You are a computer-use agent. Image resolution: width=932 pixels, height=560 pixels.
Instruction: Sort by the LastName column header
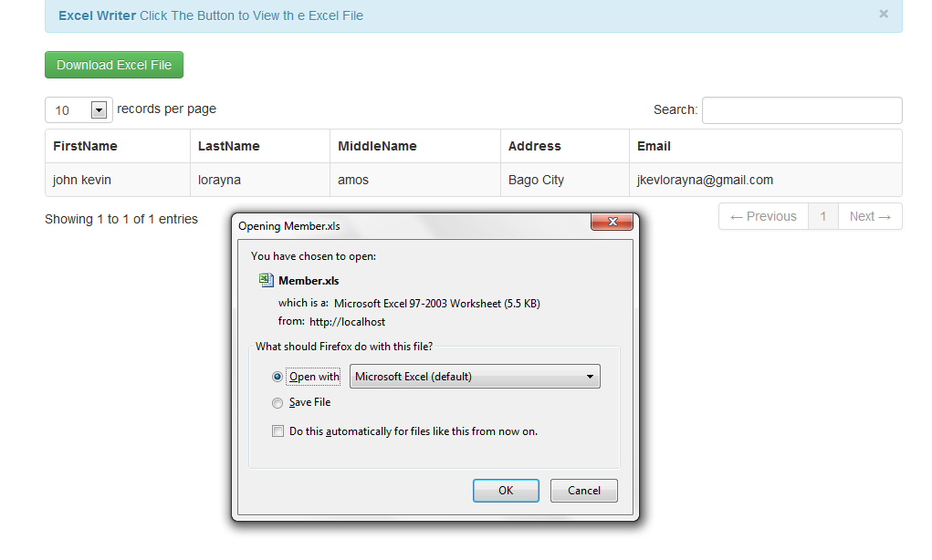[260, 146]
